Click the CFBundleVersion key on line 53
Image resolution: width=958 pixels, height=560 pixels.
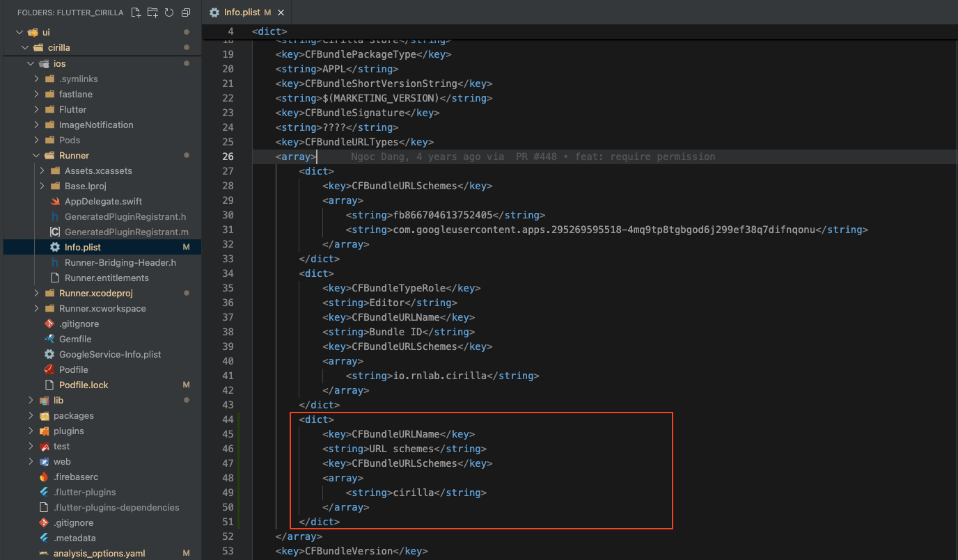(348, 551)
